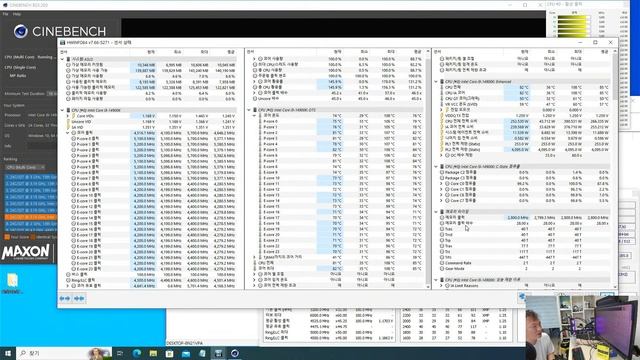This screenshot has height=360, width=640.
Task: Open Cinebench Help menu
Action: click(x=17, y=14)
